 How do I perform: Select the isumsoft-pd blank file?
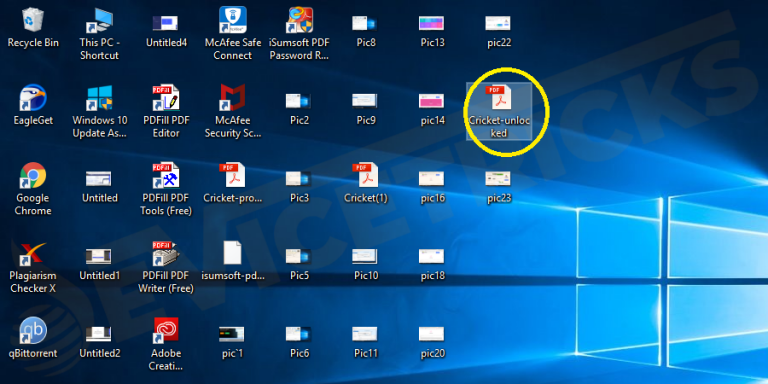[x=233, y=253]
